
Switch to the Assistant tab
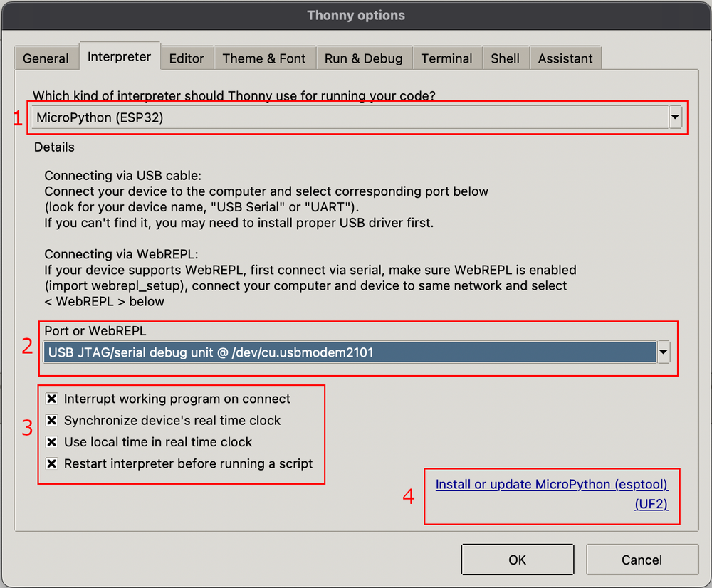(565, 58)
